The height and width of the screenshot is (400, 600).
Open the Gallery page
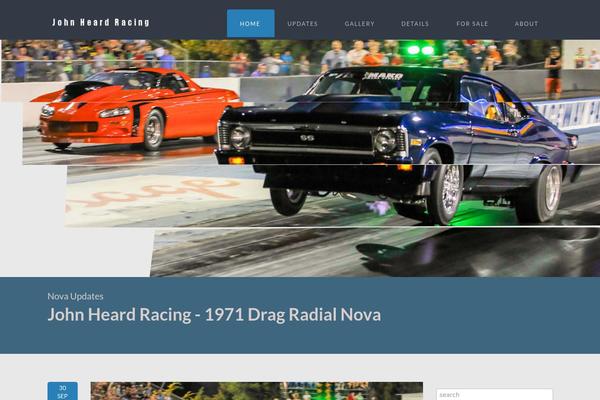click(x=359, y=23)
